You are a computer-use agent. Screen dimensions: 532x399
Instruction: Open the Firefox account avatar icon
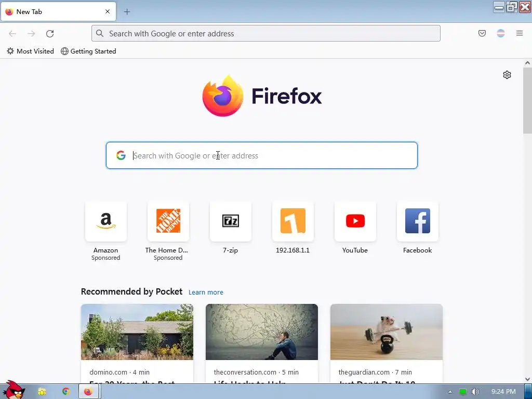tap(501, 33)
